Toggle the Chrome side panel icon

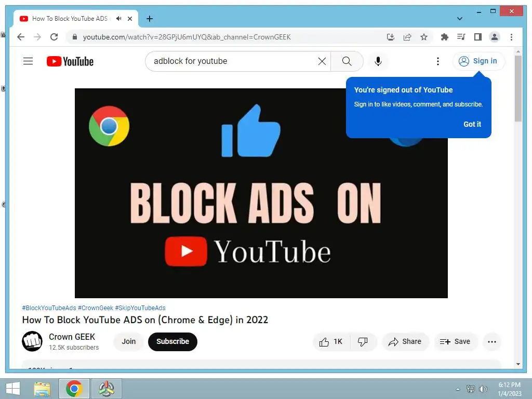(x=478, y=37)
